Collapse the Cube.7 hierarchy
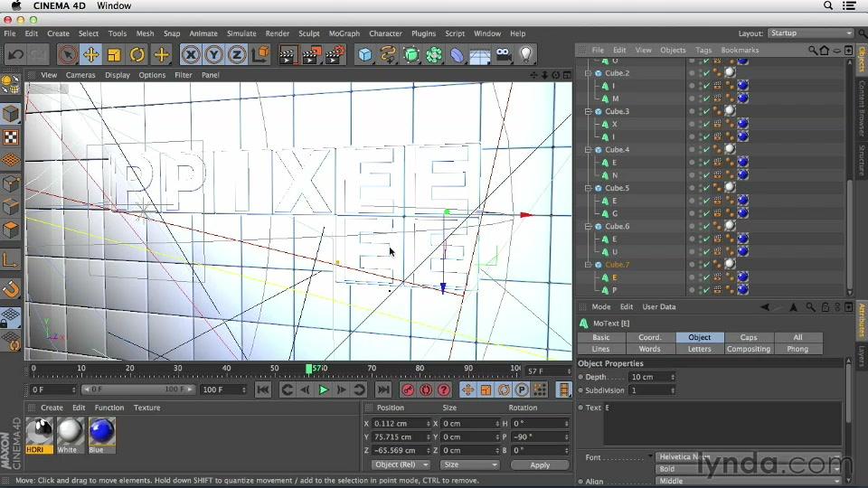868x488 pixels. (588, 265)
